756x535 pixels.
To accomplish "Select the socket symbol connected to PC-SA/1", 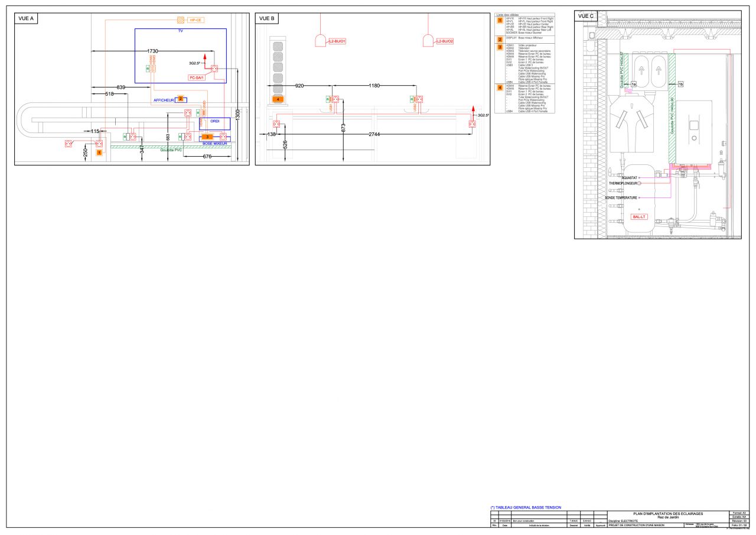I will point(215,69).
